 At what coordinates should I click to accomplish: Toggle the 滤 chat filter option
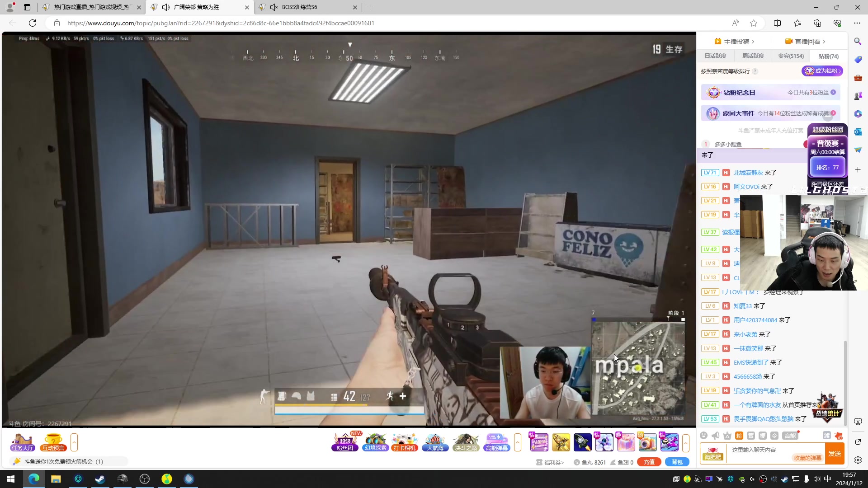(827, 436)
